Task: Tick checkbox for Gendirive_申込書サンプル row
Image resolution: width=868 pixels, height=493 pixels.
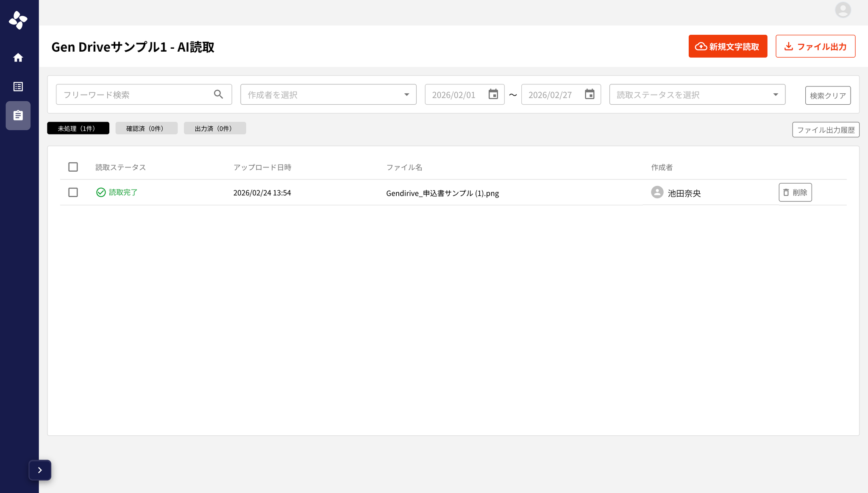Action: pos(73,192)
